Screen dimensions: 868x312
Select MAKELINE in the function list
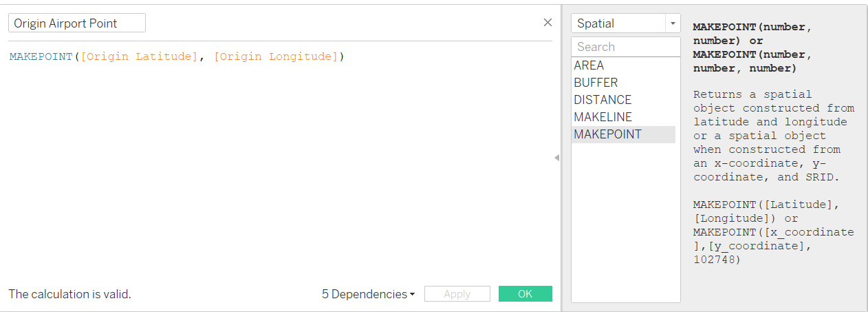[x=603, y=117]
